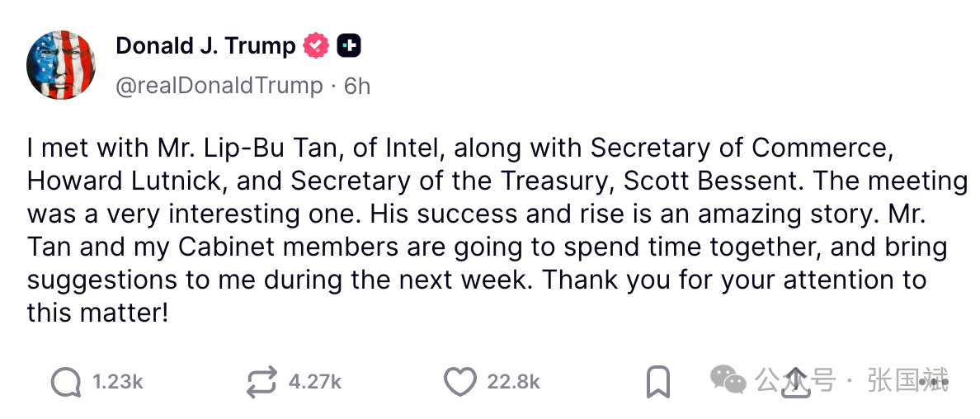Click the black plus badge beside name
Image resolution: width=980 pixels, height=419 pixels.
click(348, 46)
